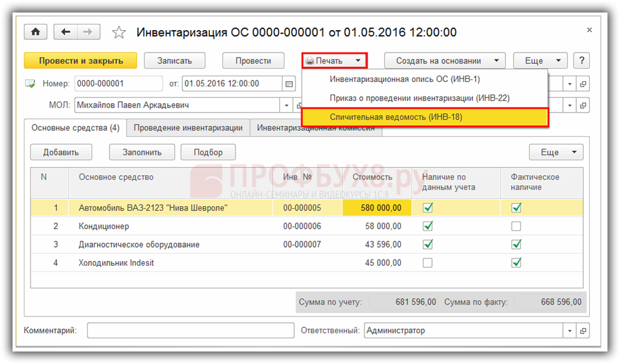Click the forward arrow navigation button

88,32
